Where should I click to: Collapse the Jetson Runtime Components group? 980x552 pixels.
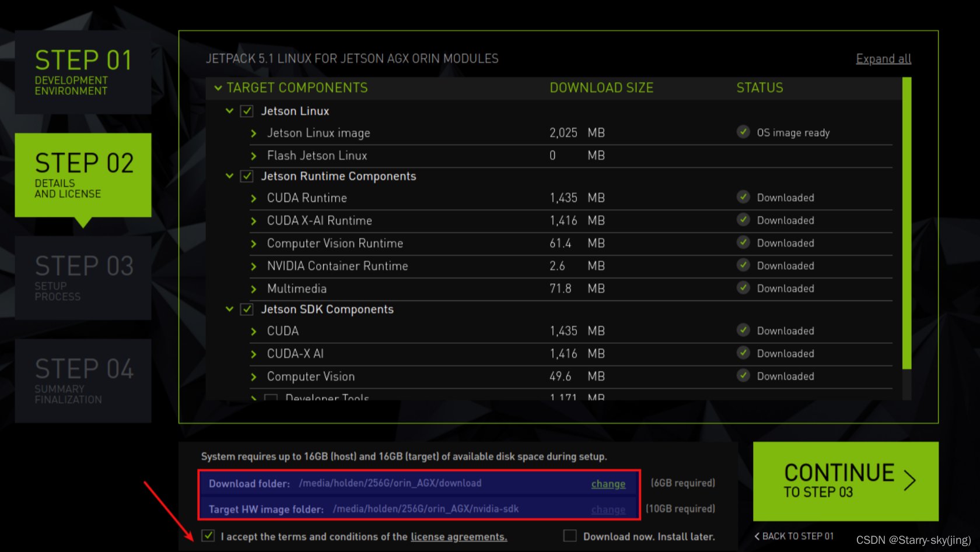point(229,176)
